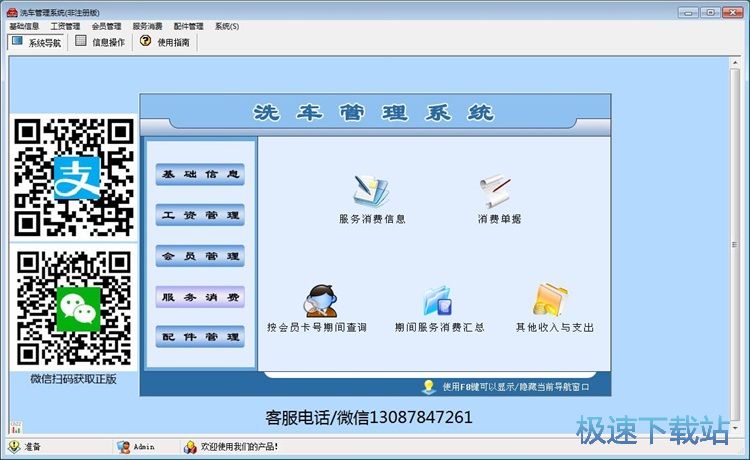This screenshot has height=460, width=750.
Task: Open the 会员管理 menu
Action: [106, 26]
